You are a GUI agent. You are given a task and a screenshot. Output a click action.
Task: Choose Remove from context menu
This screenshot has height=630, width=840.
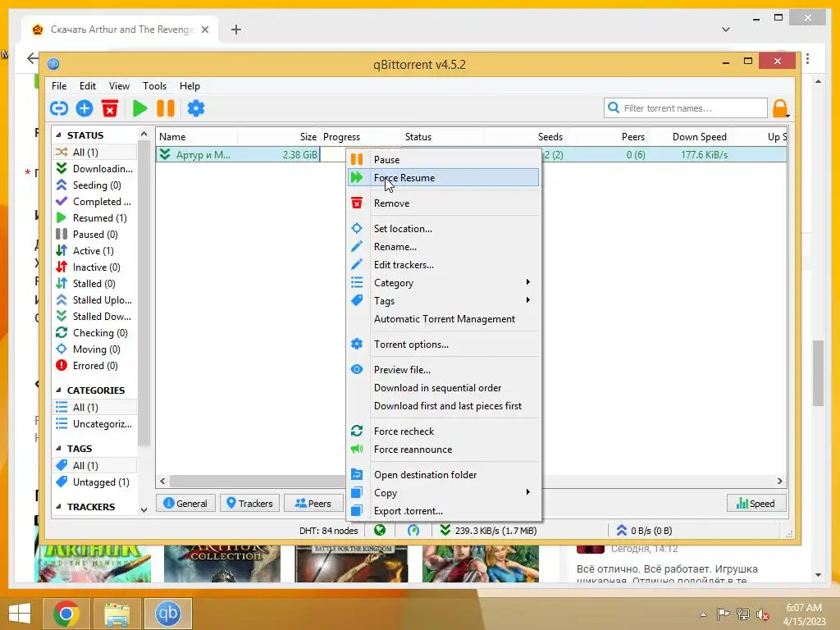click(444, 203)
